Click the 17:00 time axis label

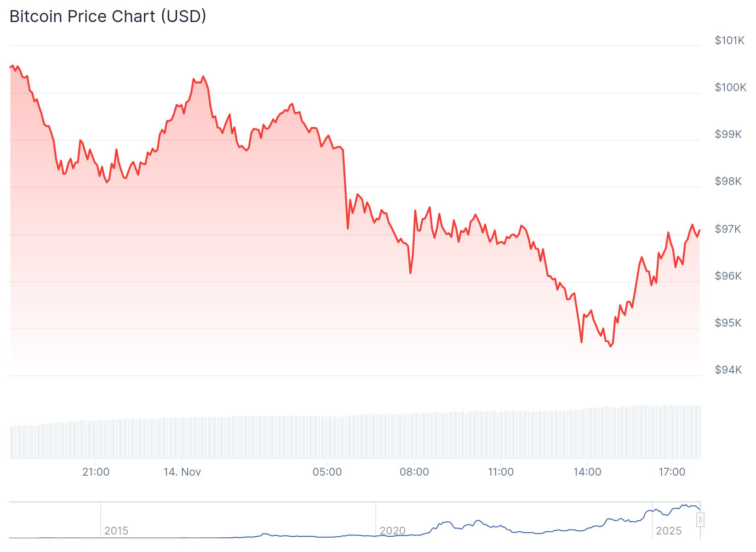tap(672, 472)
